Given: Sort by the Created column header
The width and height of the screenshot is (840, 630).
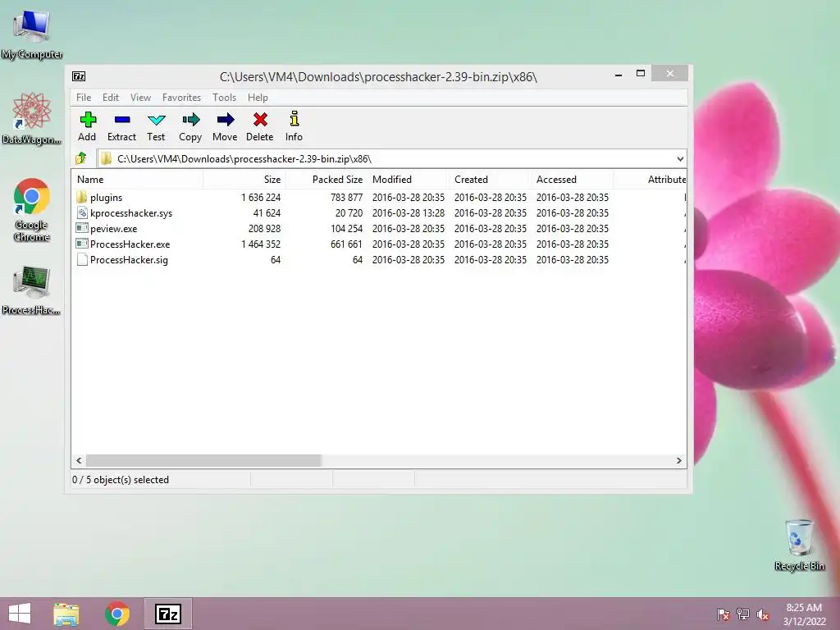Looking at the screenshot, I should [490, 180].
